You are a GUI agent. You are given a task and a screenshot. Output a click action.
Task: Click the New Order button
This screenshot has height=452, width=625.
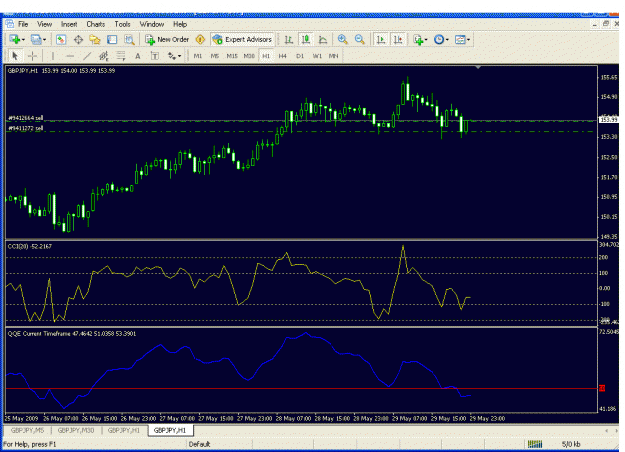(x=167, y=39)
